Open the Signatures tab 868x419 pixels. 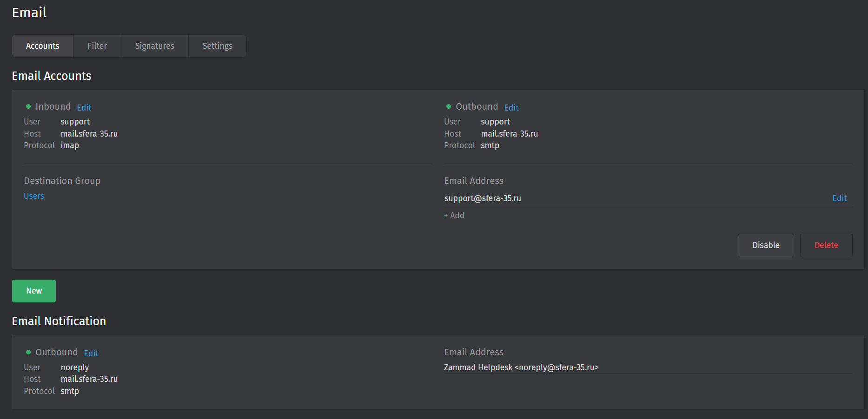(x=154, y=46)
